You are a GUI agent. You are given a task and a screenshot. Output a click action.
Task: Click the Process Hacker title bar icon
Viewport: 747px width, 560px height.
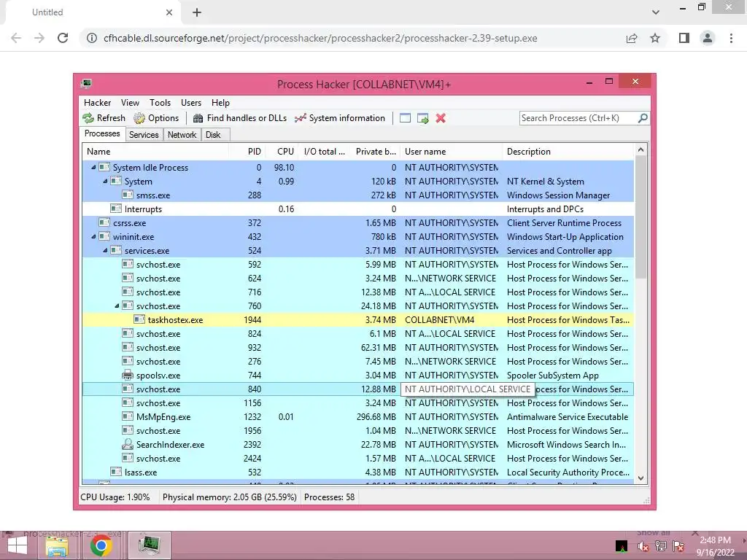(86, 84)
